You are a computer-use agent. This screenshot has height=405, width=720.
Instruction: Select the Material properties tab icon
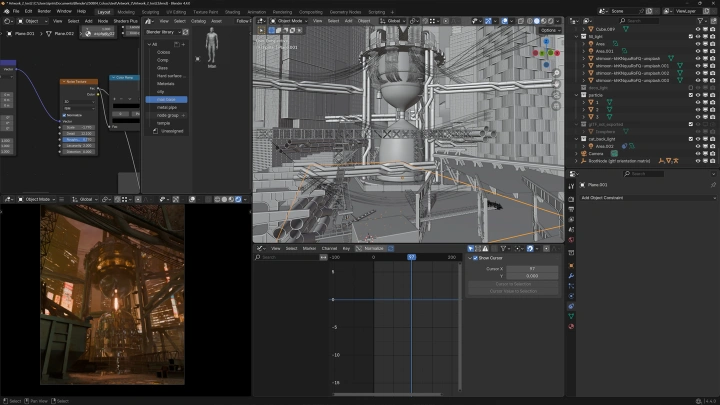(571, 326)
